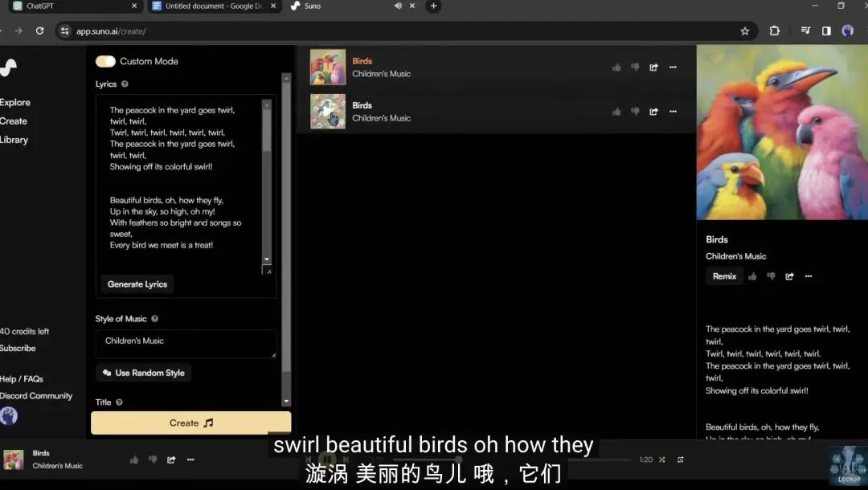Like the first Birds song
The image size is (868, 490).
pos(616,67)
